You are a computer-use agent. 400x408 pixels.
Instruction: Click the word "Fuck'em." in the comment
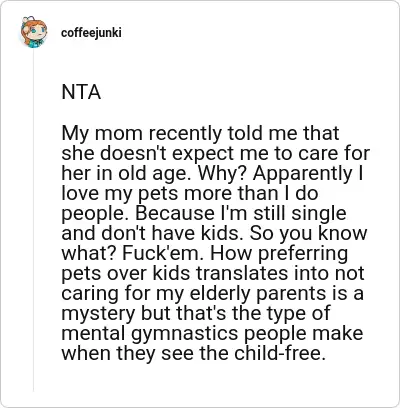163,253
